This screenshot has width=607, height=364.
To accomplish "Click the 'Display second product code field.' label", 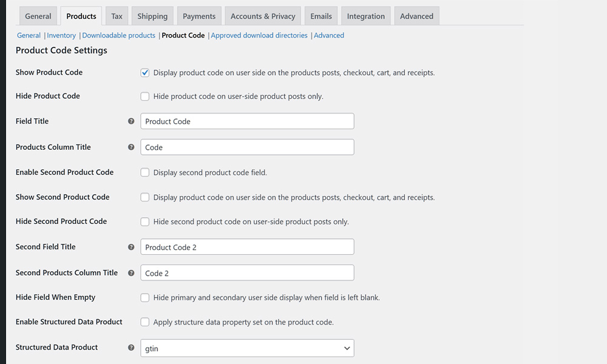I will coord(210,172).
